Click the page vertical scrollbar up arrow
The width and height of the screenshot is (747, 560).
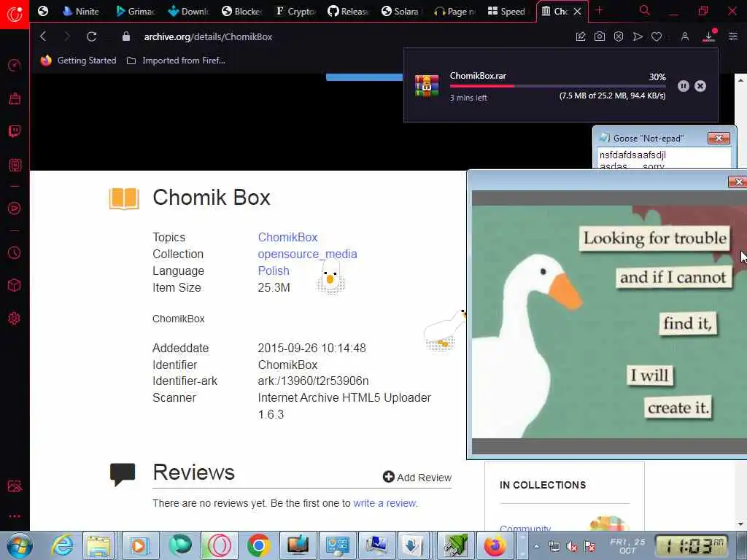coord(740,80)
